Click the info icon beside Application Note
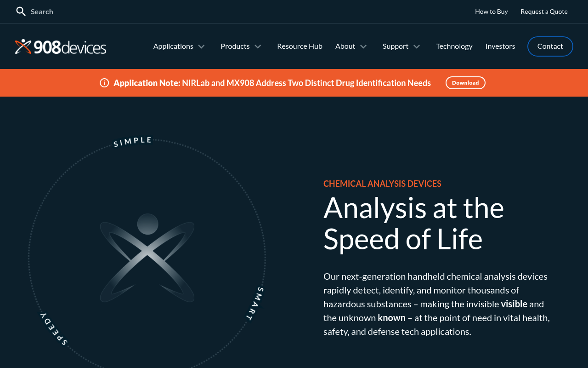 [x=104, y=83]
